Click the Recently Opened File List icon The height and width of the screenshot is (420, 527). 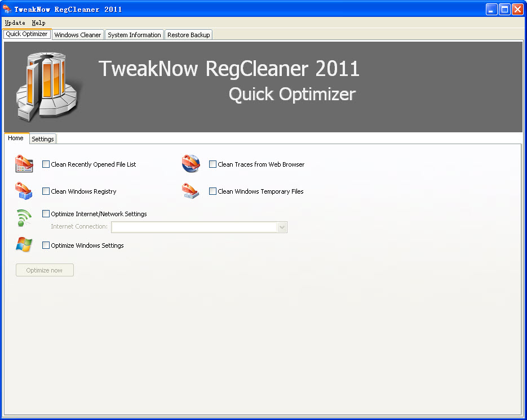tap(24, 164)
